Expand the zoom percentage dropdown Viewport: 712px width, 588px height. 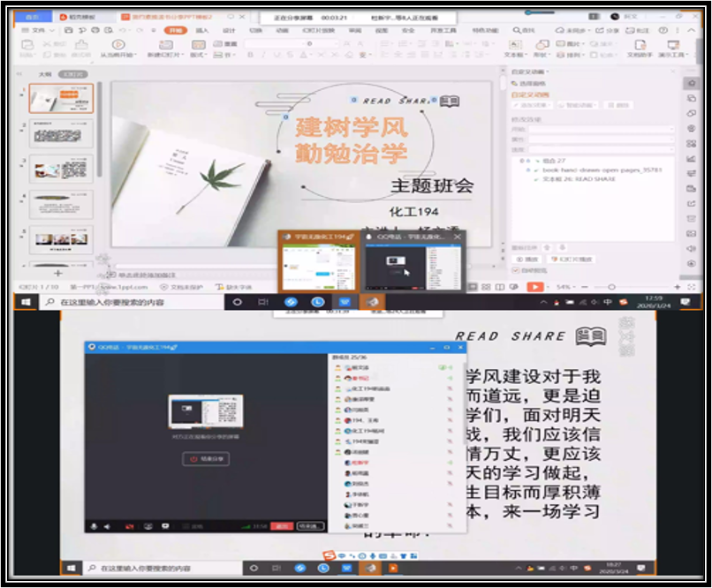coord(565,287)
